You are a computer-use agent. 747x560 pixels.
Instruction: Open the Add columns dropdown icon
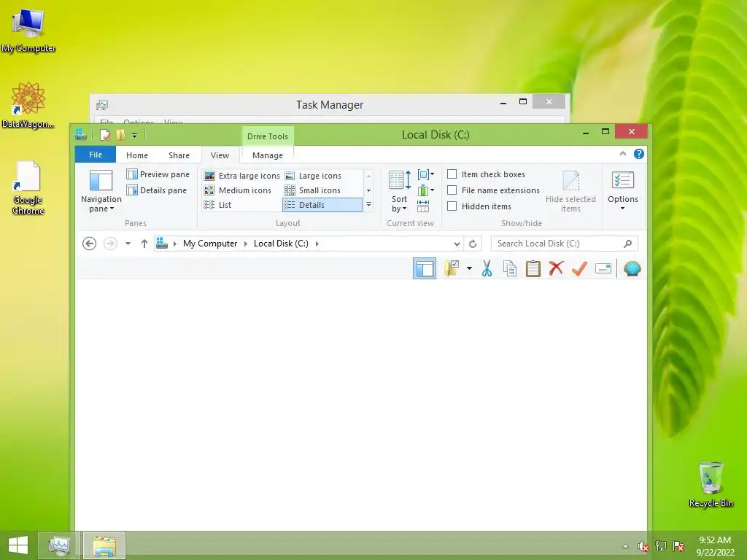425,190
